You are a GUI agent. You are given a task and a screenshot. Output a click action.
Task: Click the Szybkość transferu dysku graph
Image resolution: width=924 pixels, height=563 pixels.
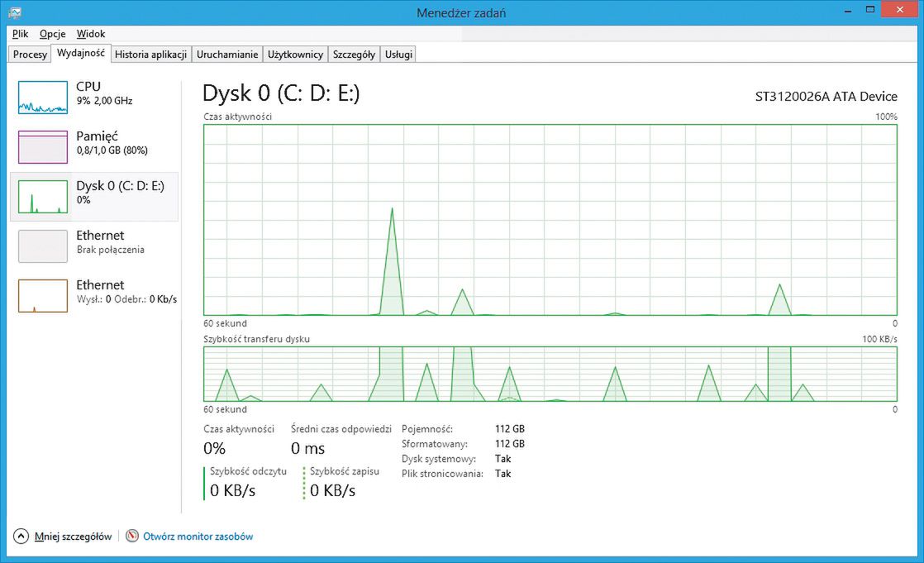point(550,374)
